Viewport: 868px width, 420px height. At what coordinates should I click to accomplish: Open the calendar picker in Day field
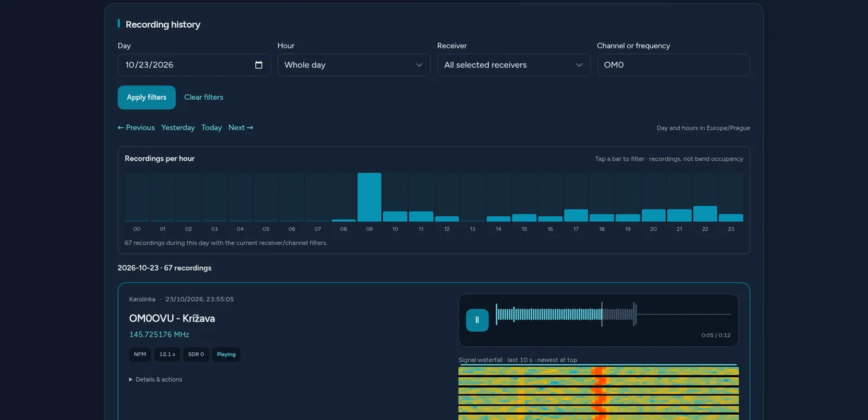(x=258, y=65)
